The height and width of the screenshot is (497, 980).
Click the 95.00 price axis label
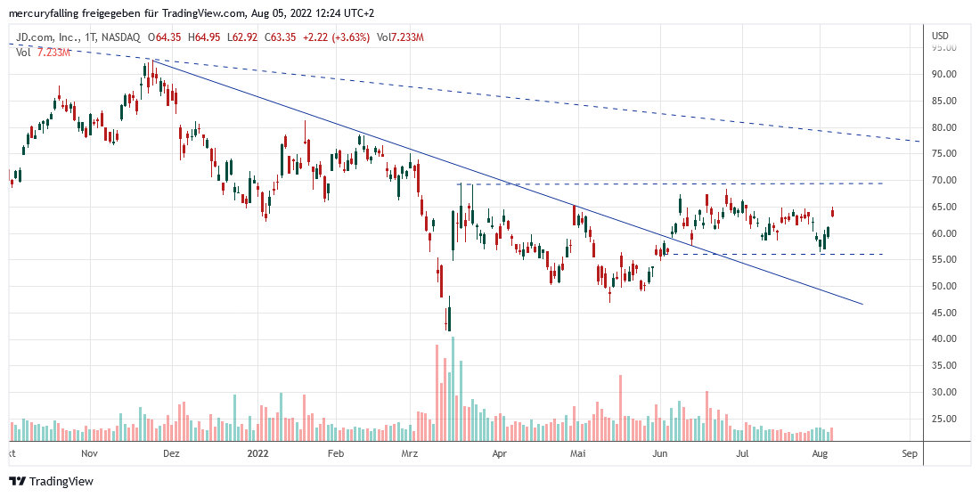coord(944,48)
